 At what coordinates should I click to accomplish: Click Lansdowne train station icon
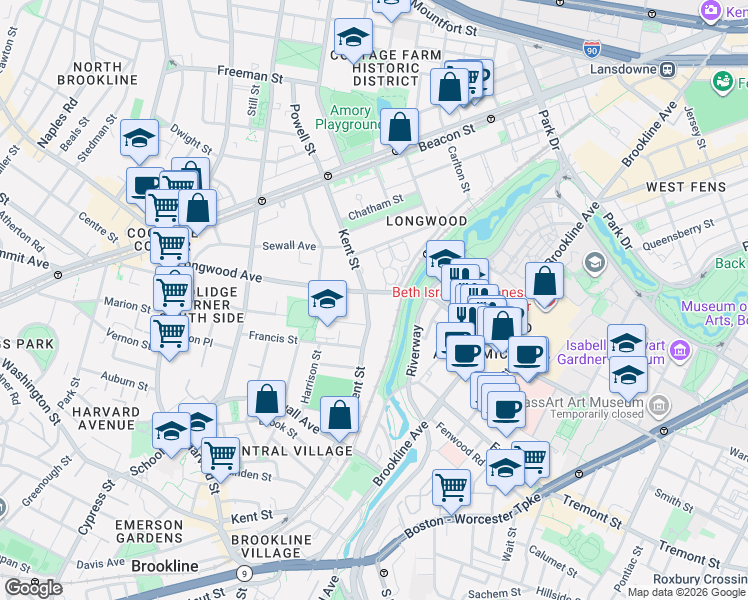point(667,70)
